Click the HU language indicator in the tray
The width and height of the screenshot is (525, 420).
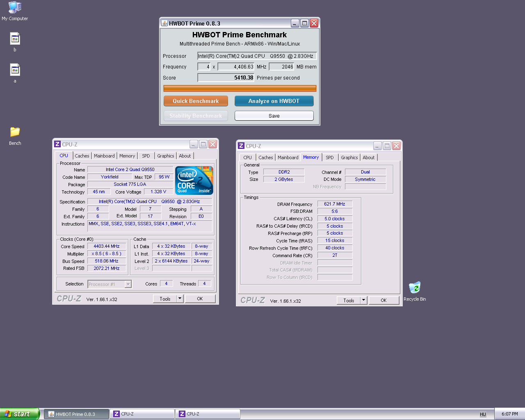483,414
